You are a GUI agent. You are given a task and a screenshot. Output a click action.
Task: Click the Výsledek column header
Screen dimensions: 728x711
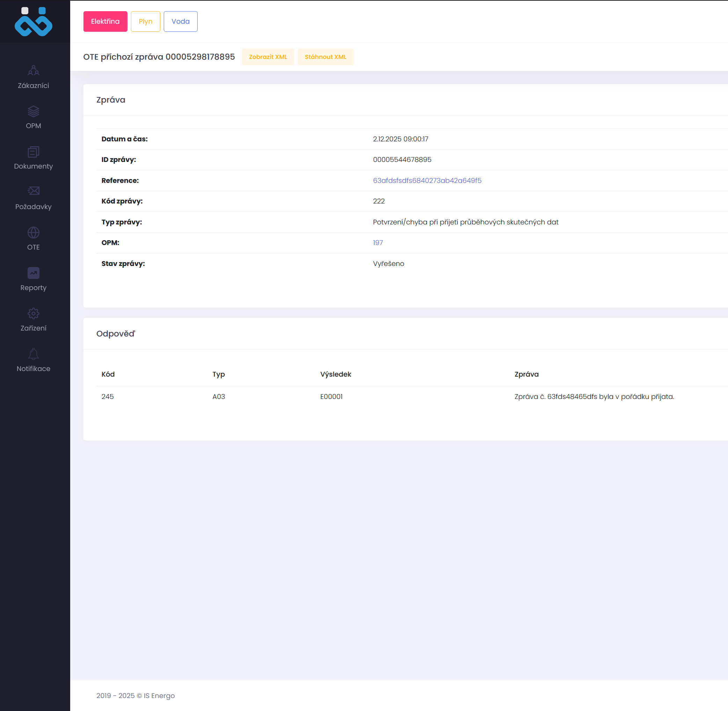pos(336,374)
